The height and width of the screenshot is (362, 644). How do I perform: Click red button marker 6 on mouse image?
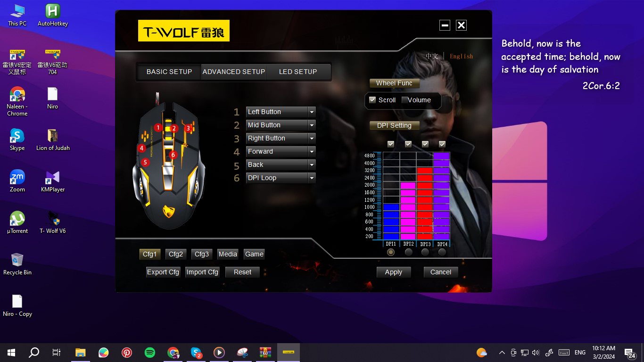(x=173, y=155)
